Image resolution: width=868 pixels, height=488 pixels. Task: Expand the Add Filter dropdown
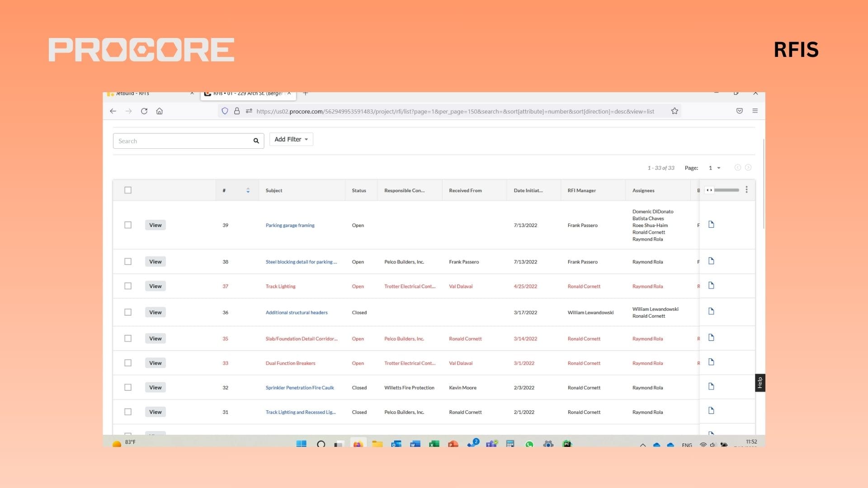coord(291,139)
